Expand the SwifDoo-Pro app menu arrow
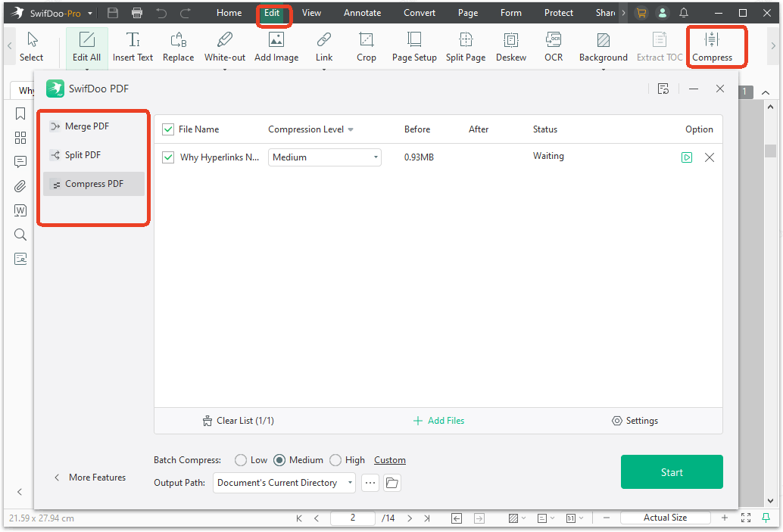This screenshot has width=783, height=532. (x=90, y=14)
